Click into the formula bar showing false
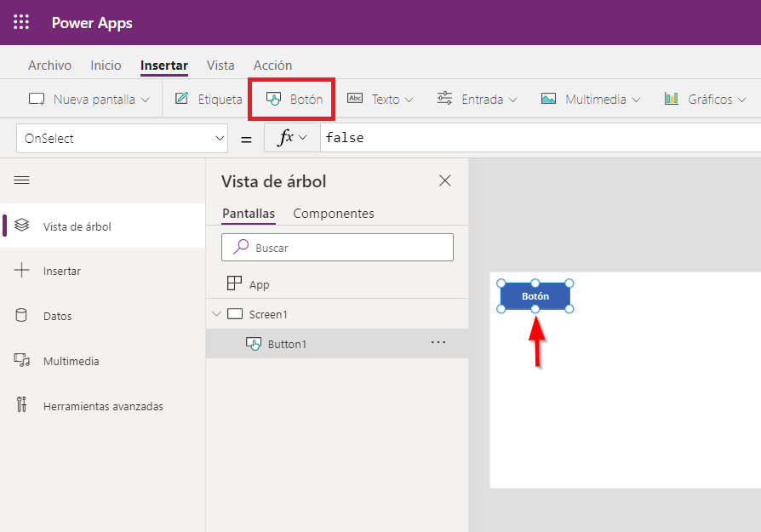This screenshot has height=532, width=761. coord(541,138)
